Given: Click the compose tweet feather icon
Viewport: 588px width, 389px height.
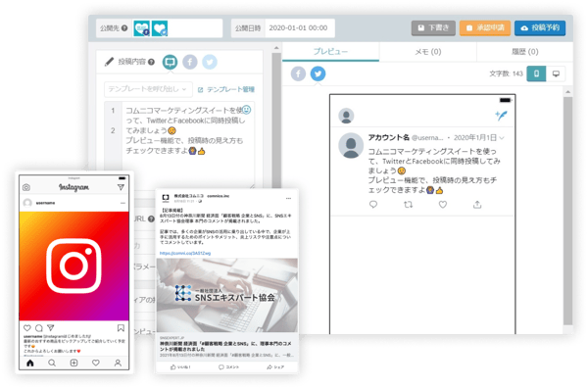Looking at the screenshot, I should [501, 116].
